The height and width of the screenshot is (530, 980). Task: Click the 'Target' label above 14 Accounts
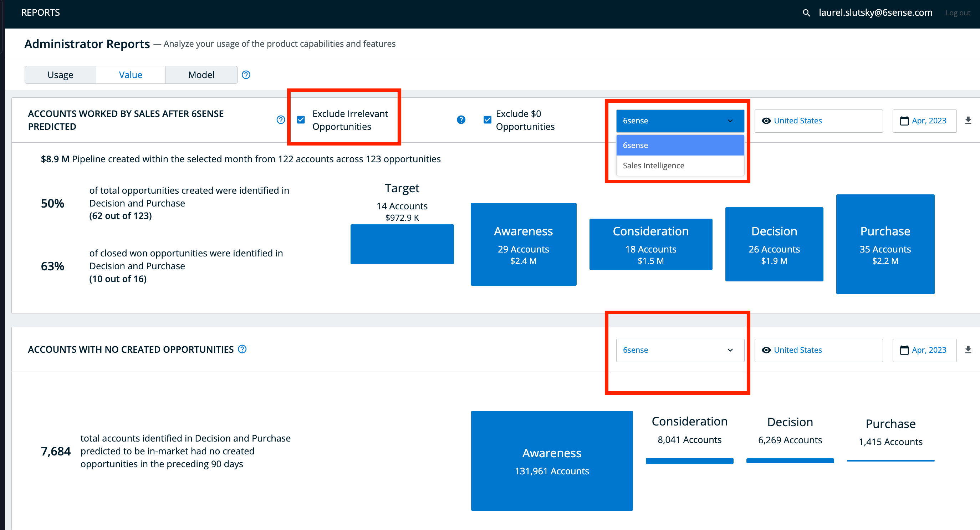(x=402, y=188)
